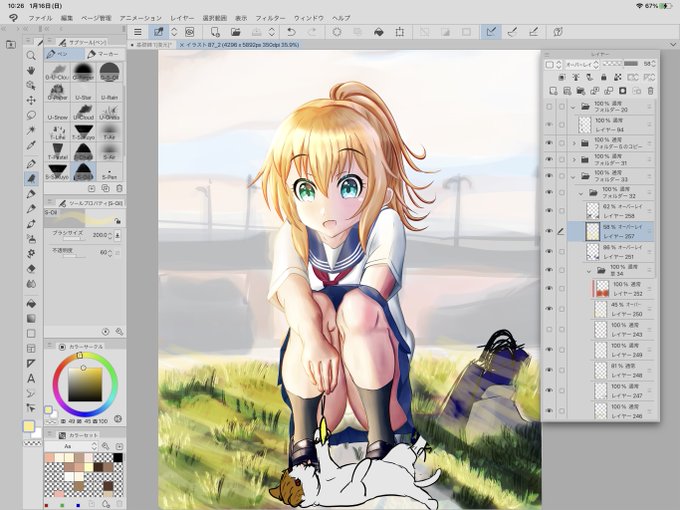Click Open file folder icon in command bar

click(x=235, y=32)
